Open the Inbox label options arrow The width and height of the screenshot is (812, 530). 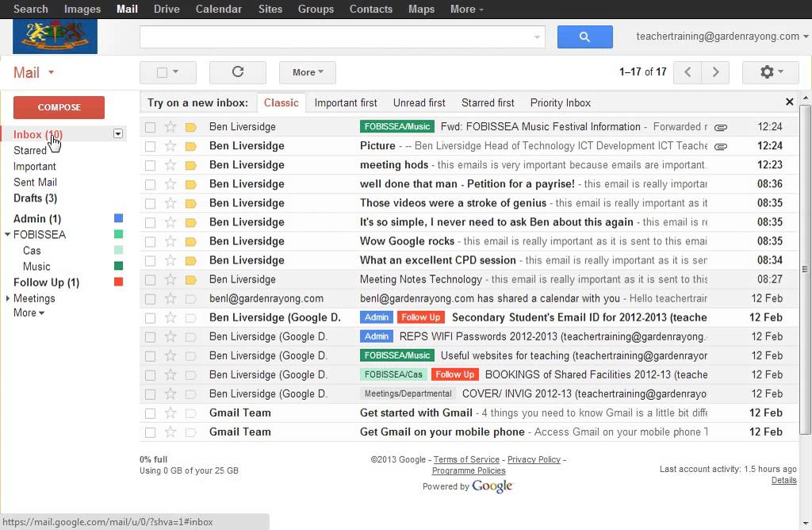pyautogui.click(x=118, y=134)
